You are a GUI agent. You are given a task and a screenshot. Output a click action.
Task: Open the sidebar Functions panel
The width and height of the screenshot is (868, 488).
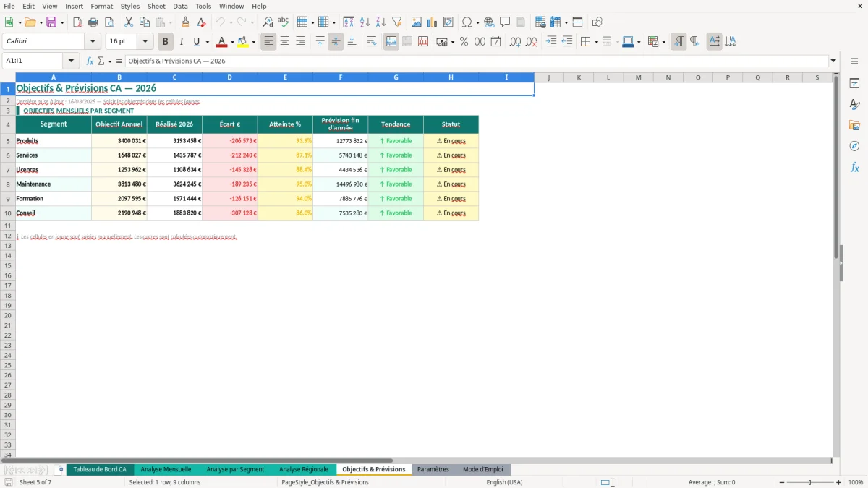tap(854, 167)
